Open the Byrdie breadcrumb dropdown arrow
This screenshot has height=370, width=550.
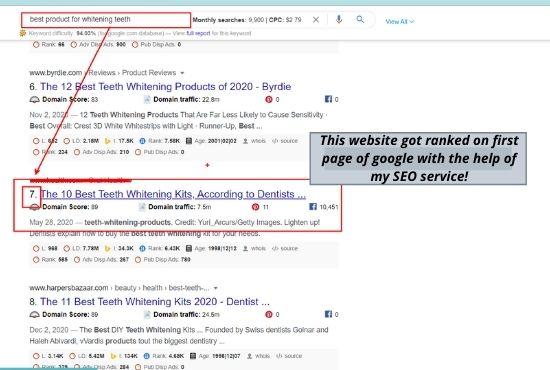click(182, 73)
